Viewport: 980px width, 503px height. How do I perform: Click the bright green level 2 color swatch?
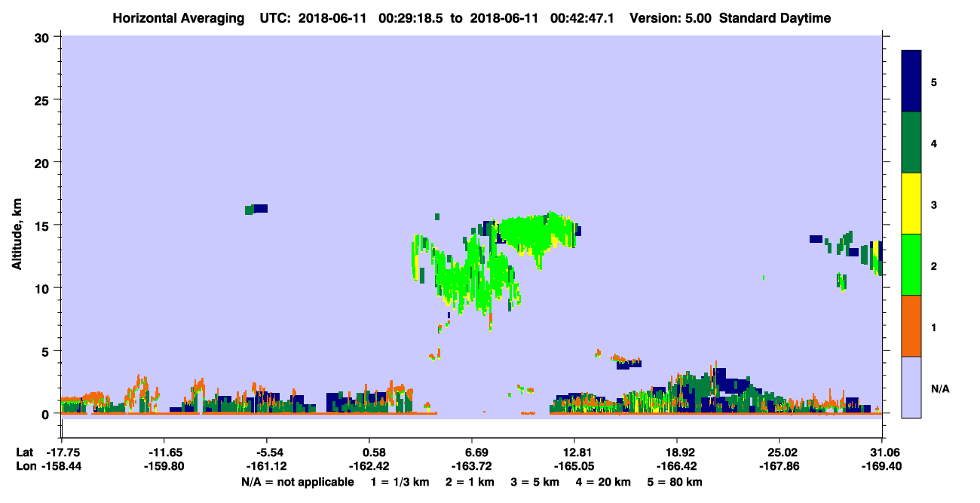pyautogui.click(x=911, y=265)
